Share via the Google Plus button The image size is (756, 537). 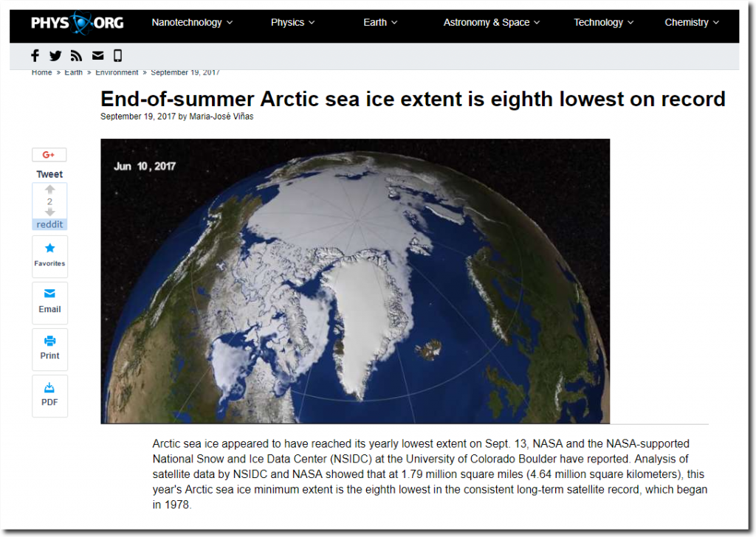49,155
